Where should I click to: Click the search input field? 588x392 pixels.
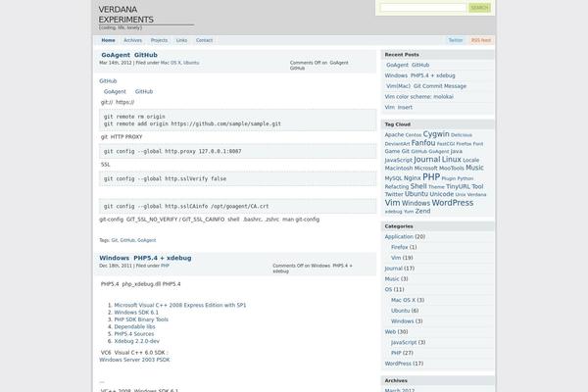(x=422, y=8)
